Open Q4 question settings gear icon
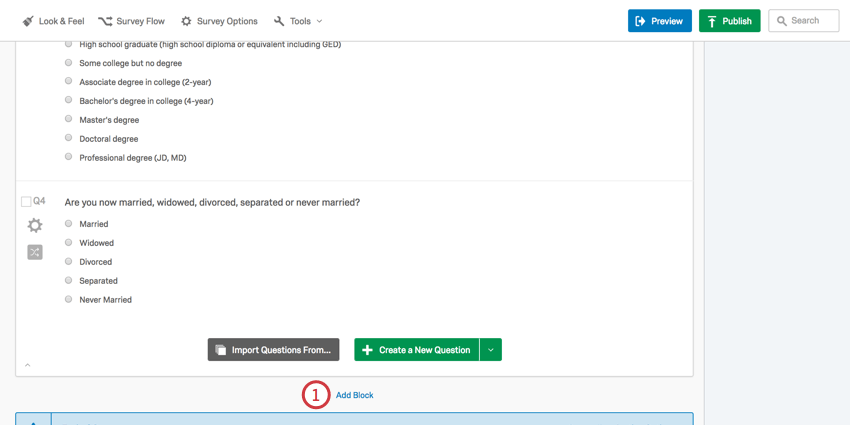Screen dimensions: 850x425 pos(35,226)
